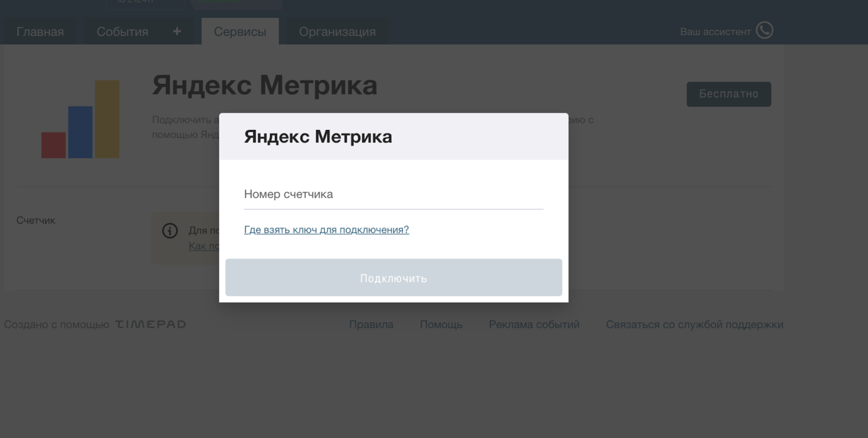Image resolution: width=868 pixels, height=438 pixels.
Task: Switch to the События tab
Action: [x=123, y=31]
